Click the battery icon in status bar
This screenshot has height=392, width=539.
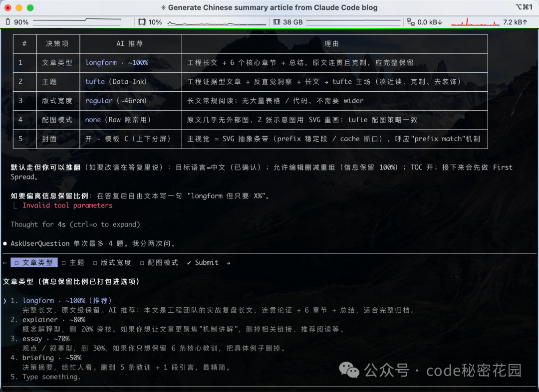point(7,22)
